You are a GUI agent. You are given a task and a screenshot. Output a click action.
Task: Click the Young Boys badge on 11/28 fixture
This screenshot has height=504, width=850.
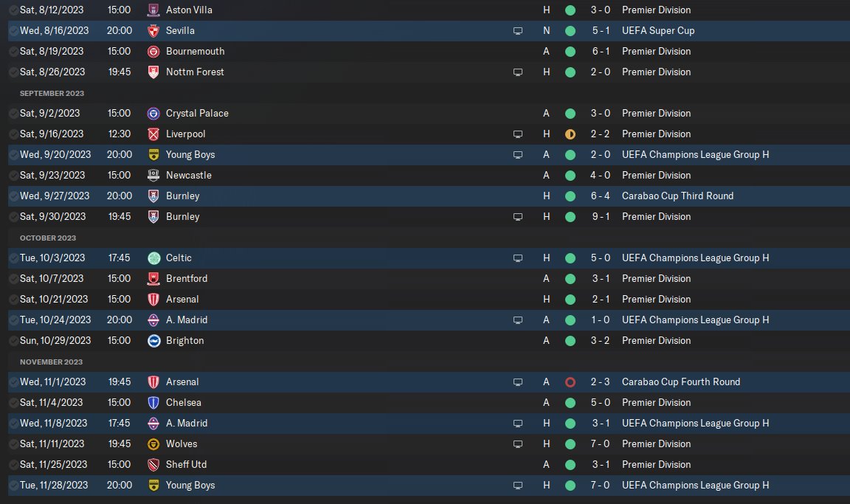click(153, 486)
